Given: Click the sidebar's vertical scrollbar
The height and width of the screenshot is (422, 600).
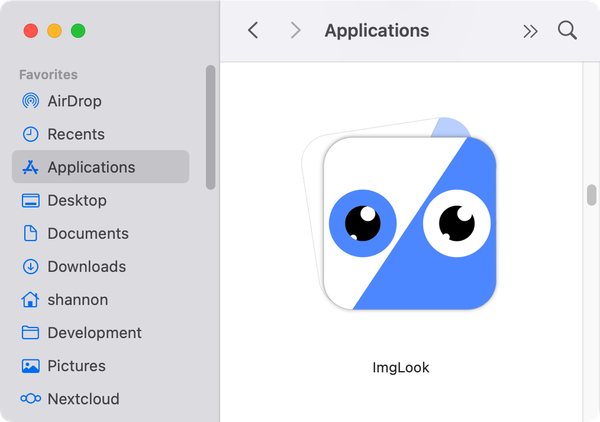Looking at the screenshot, I should [x=210, y=125].
